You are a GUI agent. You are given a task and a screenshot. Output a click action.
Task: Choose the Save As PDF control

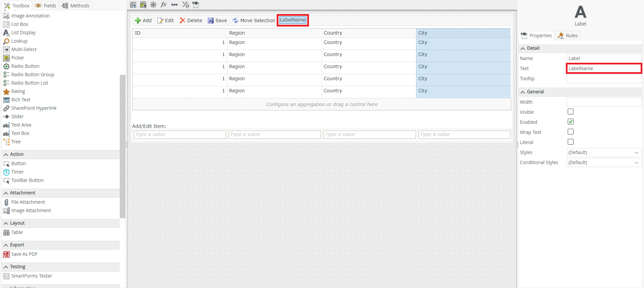(x=24, y=254)
